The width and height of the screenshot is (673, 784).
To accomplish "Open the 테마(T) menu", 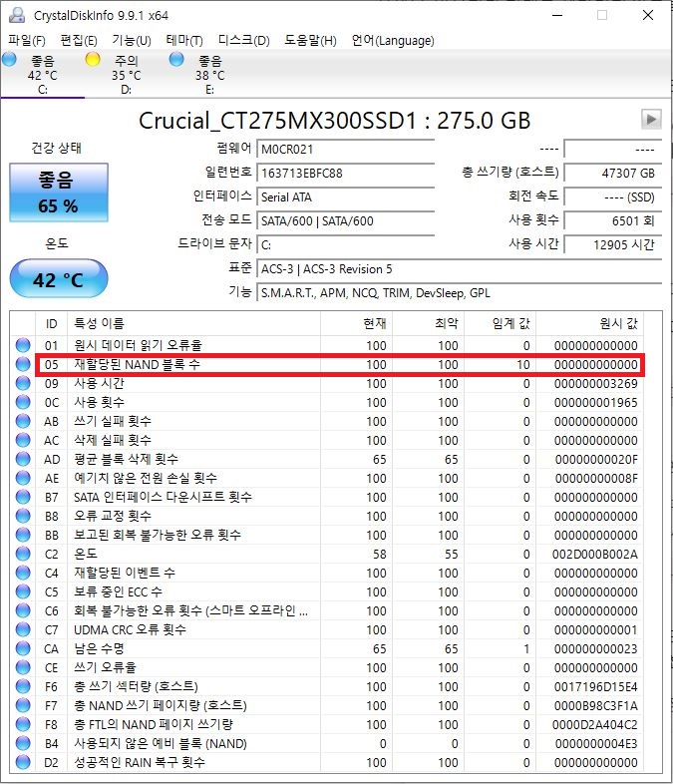I will (184, 41).
